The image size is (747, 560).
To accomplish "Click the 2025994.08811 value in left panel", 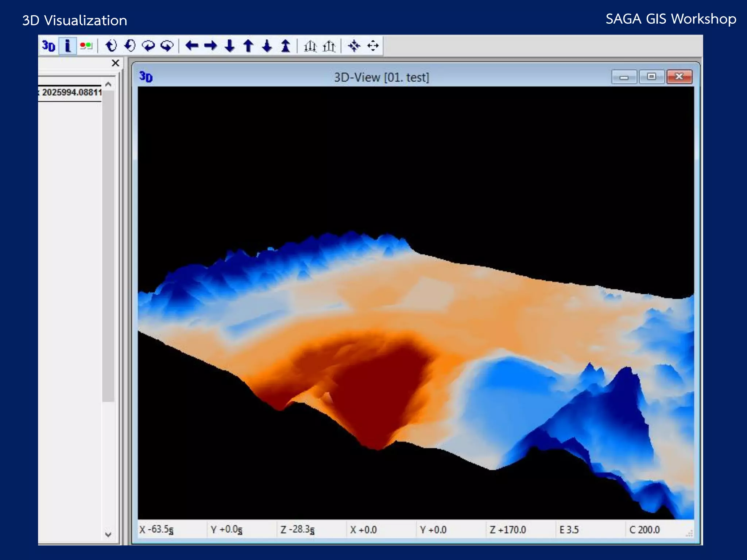I will [x=72, y=92].
